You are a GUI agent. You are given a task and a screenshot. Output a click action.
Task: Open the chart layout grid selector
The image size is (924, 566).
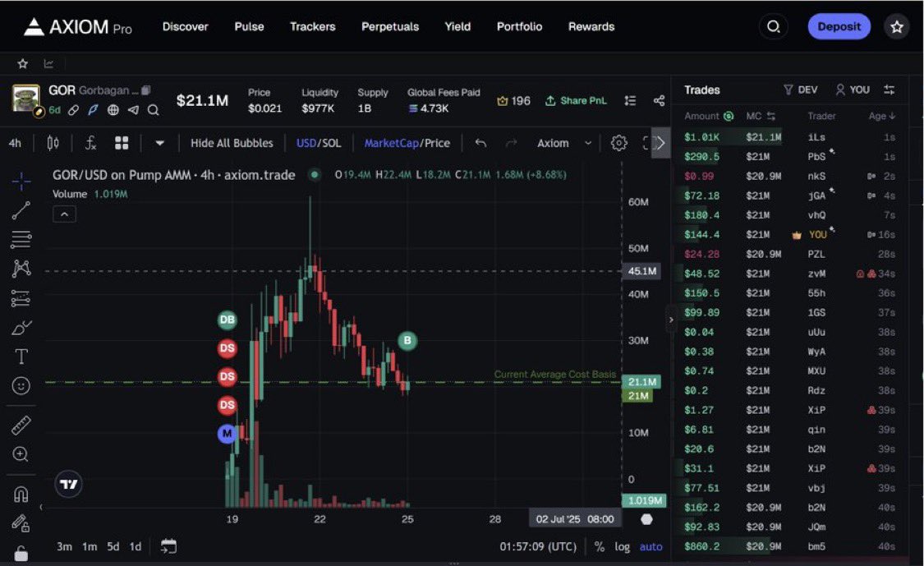coord(122,143)
